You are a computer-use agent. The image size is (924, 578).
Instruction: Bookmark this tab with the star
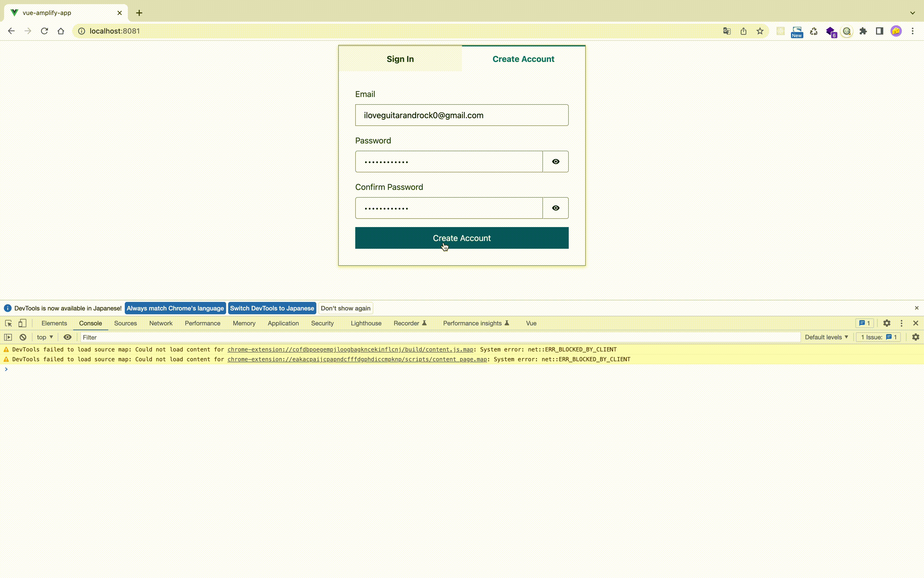click(x=760, y=31)
